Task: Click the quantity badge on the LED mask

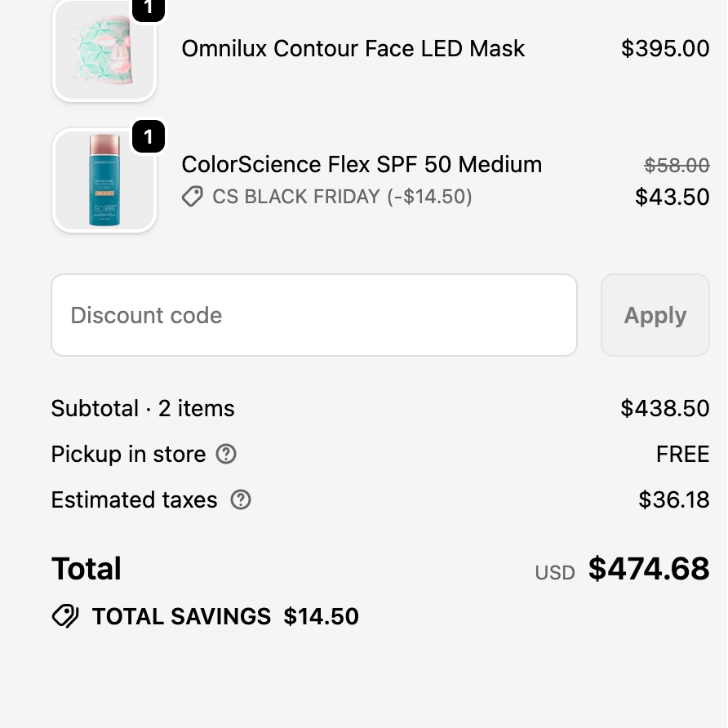Action: click(x=148, y=7)
